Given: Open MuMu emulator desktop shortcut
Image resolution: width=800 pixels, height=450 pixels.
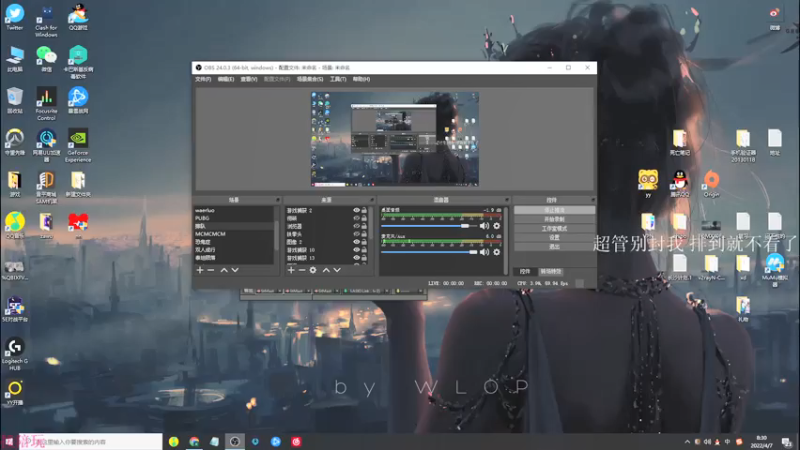Looking at the screenshot, I should 774,270.
